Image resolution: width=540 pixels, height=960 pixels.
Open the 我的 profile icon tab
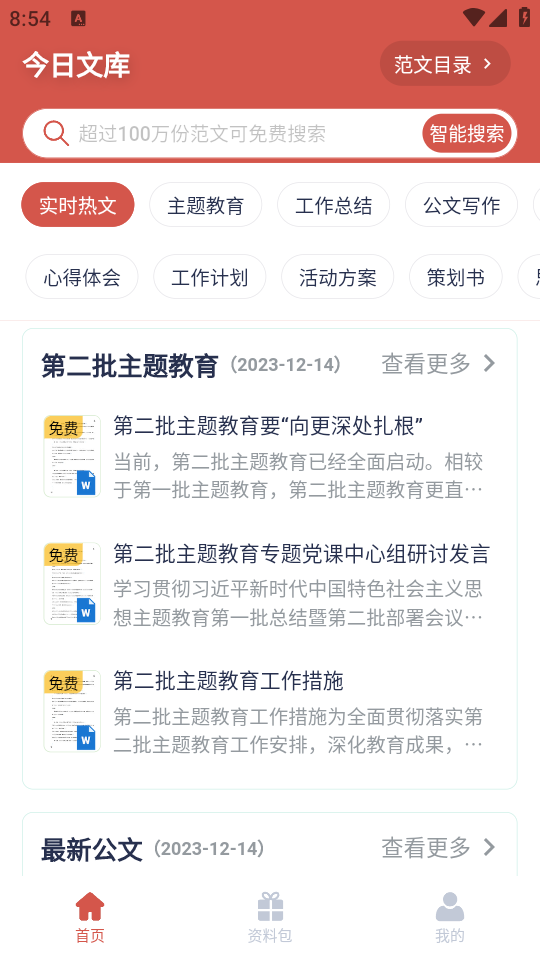coord(450,907)
